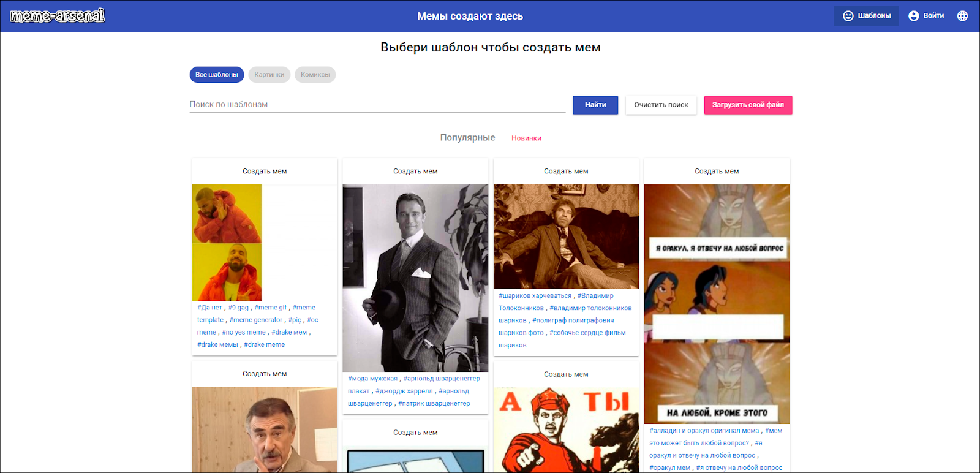This screenshot has width=980, height=473.
Task: Click the Очистить поиск button
Action: point(661,105)
